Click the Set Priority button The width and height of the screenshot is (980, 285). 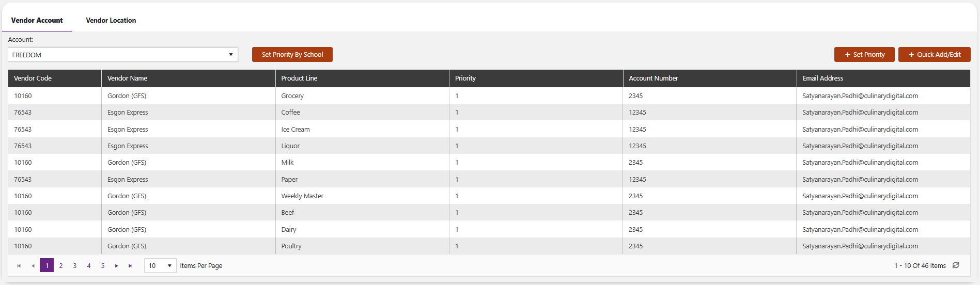(x=864, y=55)
